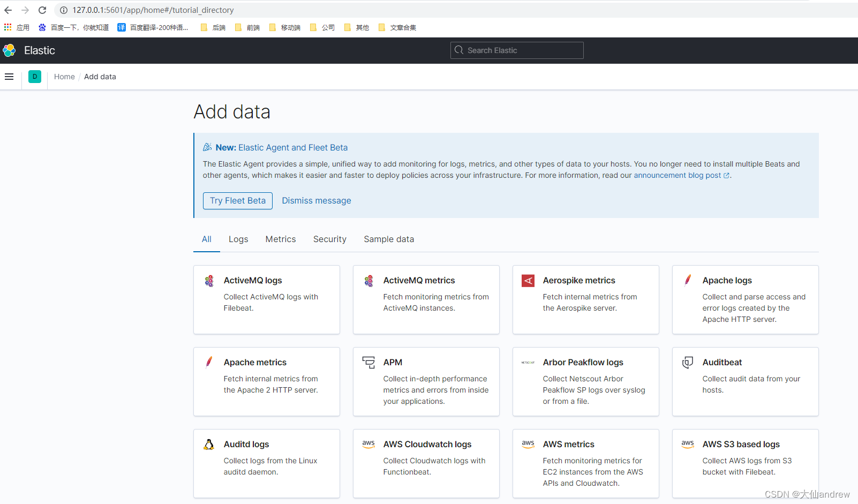Click the browser back arrow

8,10
